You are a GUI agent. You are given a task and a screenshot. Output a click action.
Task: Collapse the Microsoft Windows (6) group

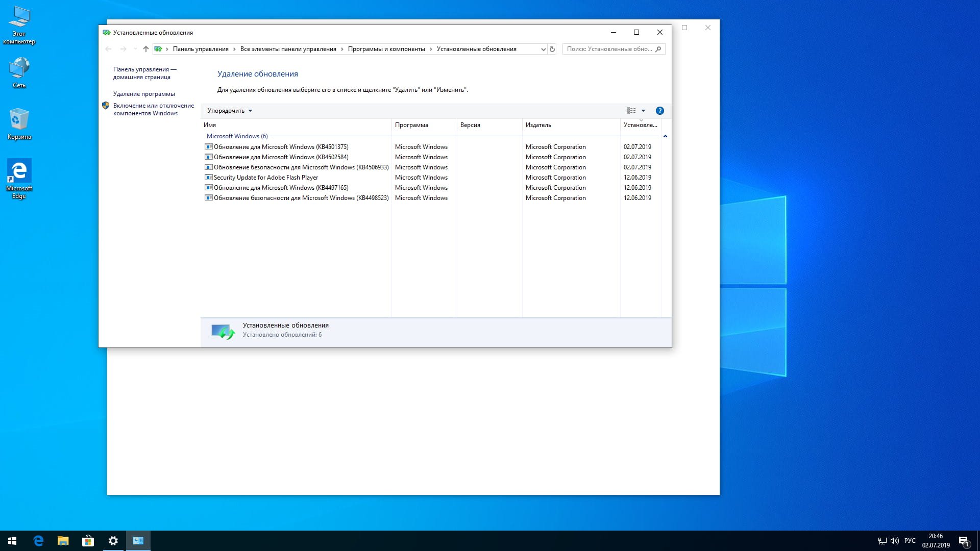237,136
